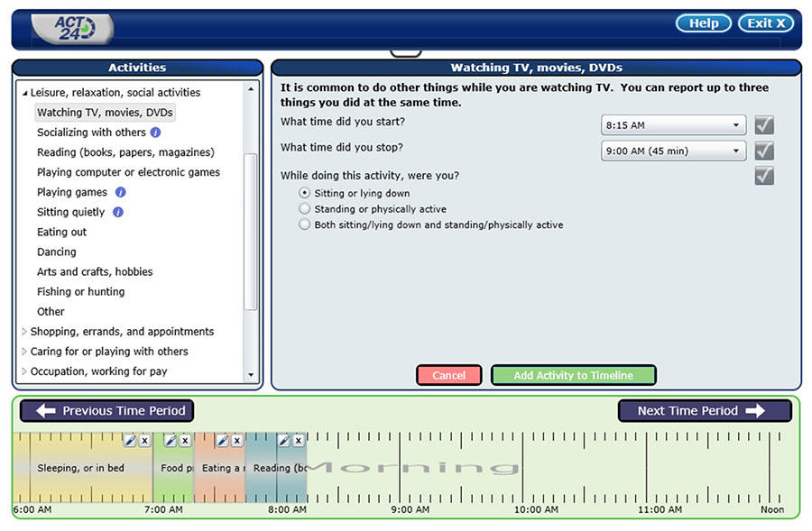Open the stop time dropdown
The height and width of the screenshot is (531, 812).
tap(673, 151)
